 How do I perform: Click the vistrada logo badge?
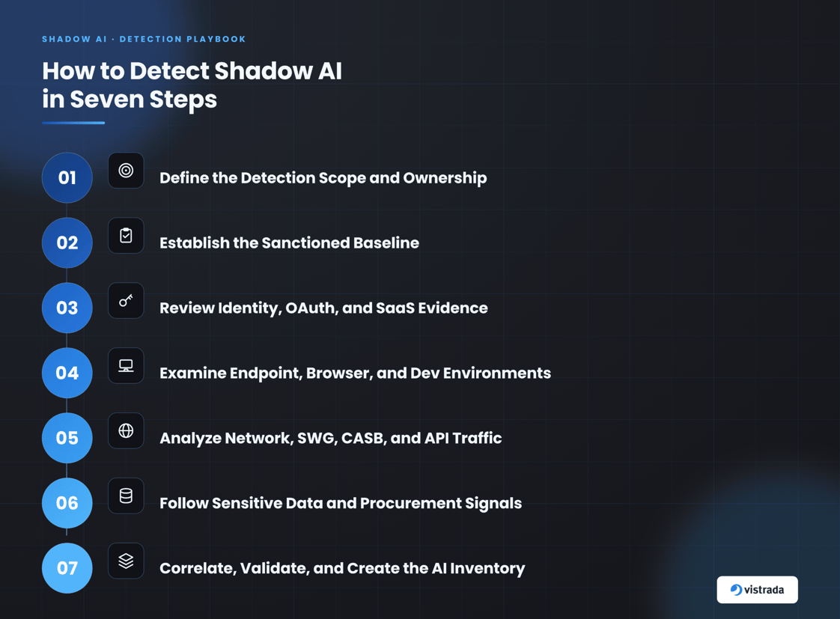point(757,590)
